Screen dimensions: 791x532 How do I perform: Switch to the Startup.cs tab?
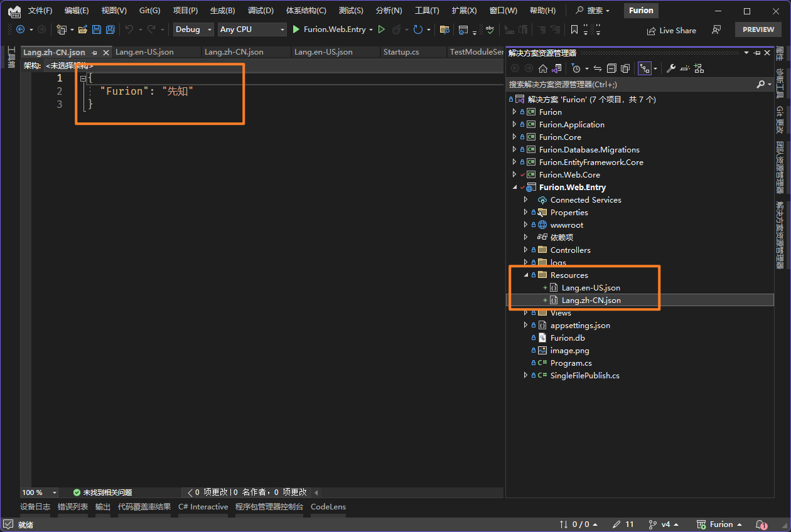click(x=401, y=52)
